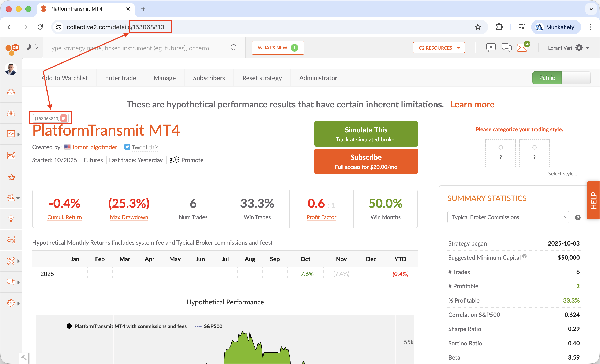Switch to the Subscribers tab
600x364 pixels.
point(209,78)
